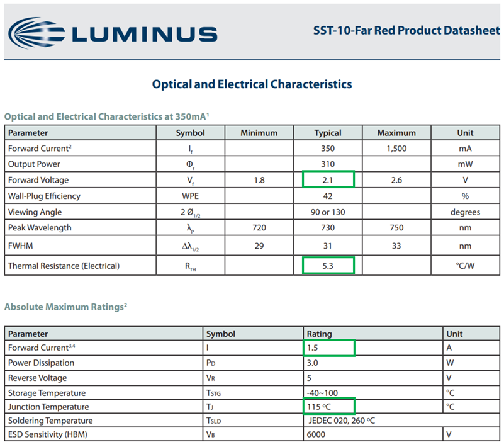Click the highlighted 1.5 forward current rating

point(330,348)
